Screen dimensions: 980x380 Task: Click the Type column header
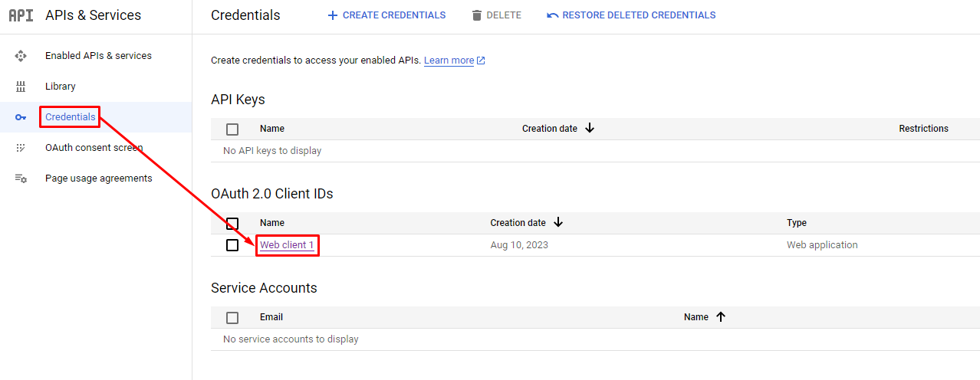[x=797, y=223]
